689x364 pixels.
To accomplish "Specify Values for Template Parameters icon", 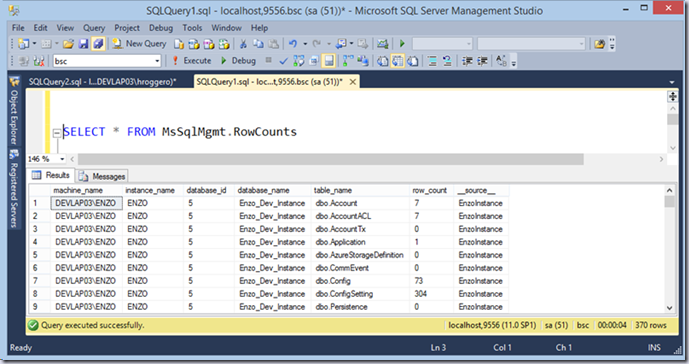I will pos(501,61).
